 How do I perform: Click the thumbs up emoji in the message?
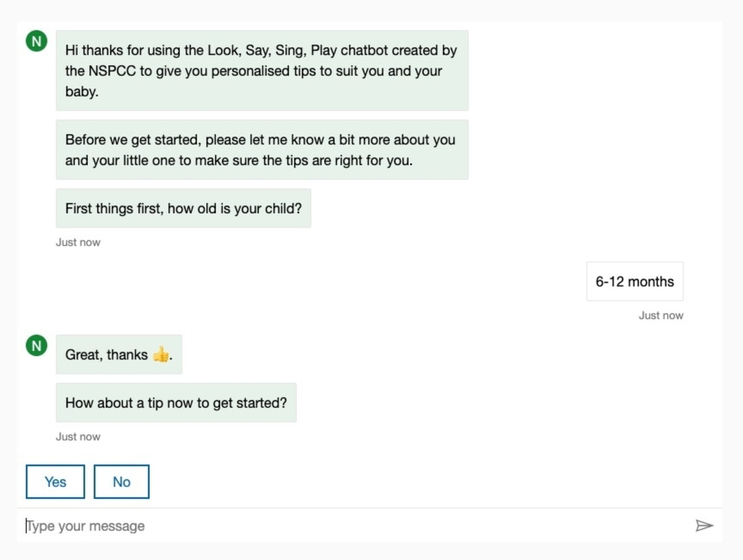tap(161, 355)
